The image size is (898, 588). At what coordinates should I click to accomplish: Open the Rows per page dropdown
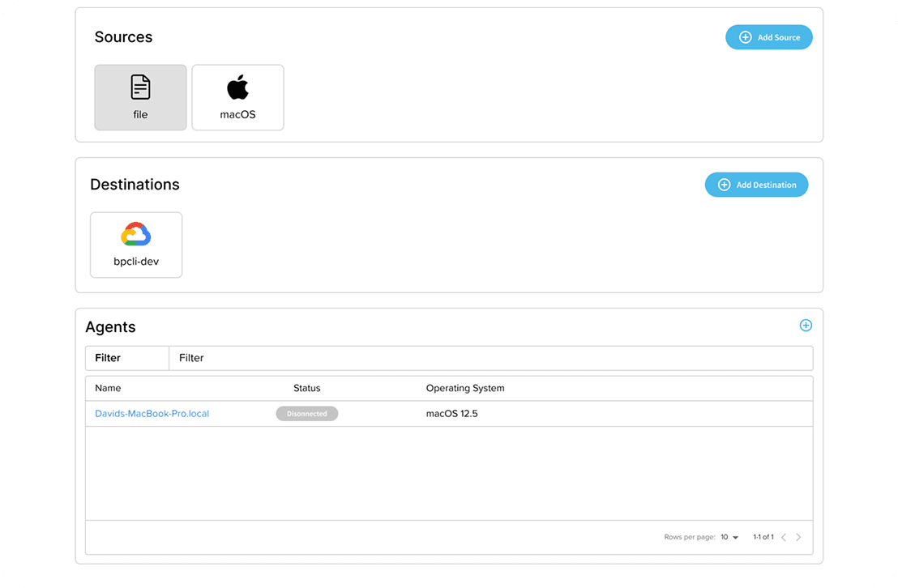tap(729, 537)
